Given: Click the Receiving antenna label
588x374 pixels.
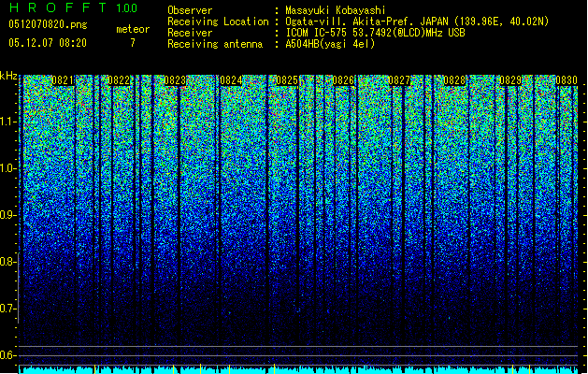Looking at the screenshot, I should 215,44.
